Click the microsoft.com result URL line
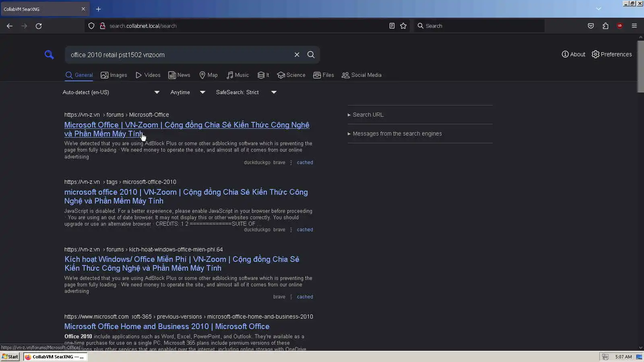 pos(189,317)
